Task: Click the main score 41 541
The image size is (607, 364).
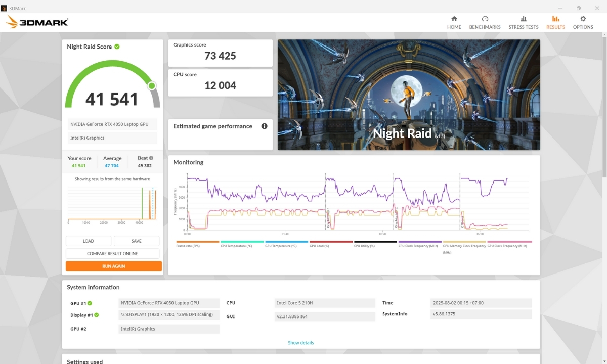Action: 112,99
